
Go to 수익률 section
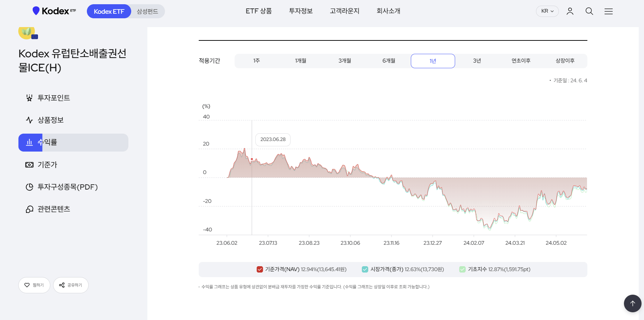[73, 142]
